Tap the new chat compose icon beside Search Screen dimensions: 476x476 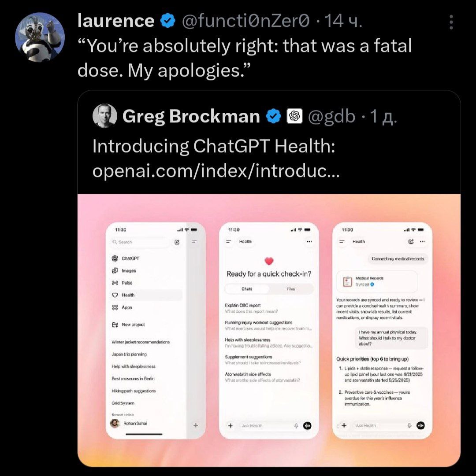pyautogui.click(x=177, y=242)
